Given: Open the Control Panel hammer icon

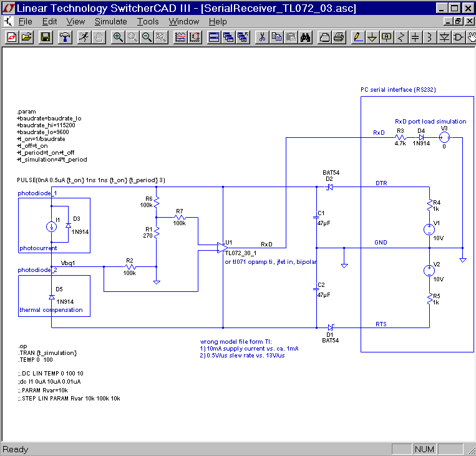Looking at the screenshot, I should 65,37.
